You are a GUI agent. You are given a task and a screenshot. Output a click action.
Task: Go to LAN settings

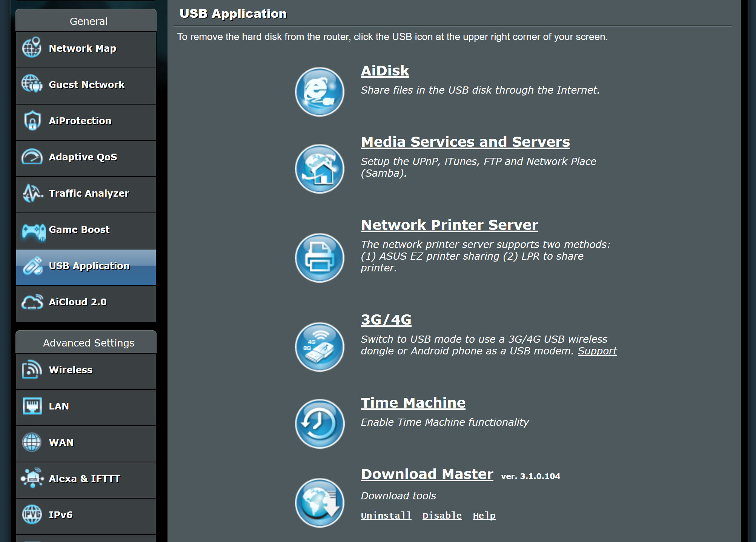tap(86, 408)
